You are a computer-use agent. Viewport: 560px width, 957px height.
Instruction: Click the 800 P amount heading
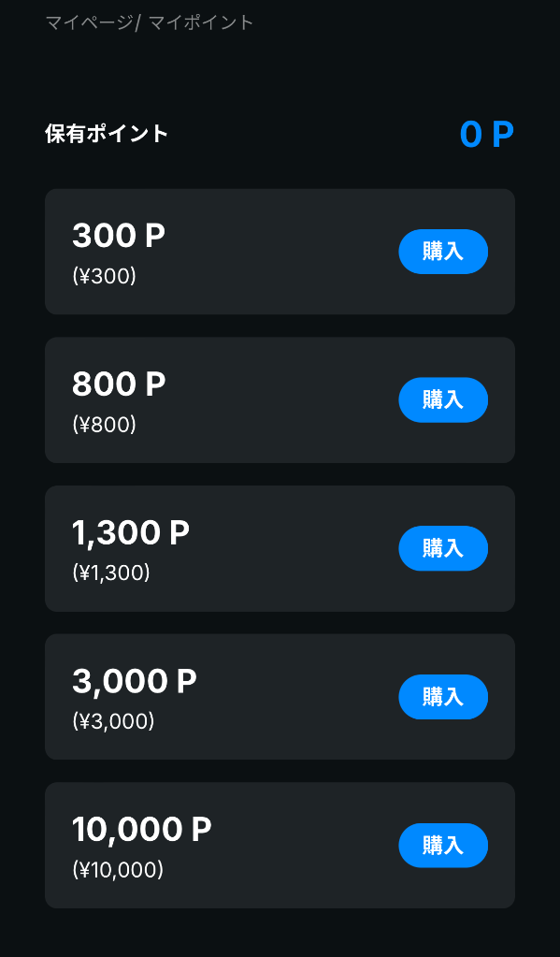pos(119,384)
